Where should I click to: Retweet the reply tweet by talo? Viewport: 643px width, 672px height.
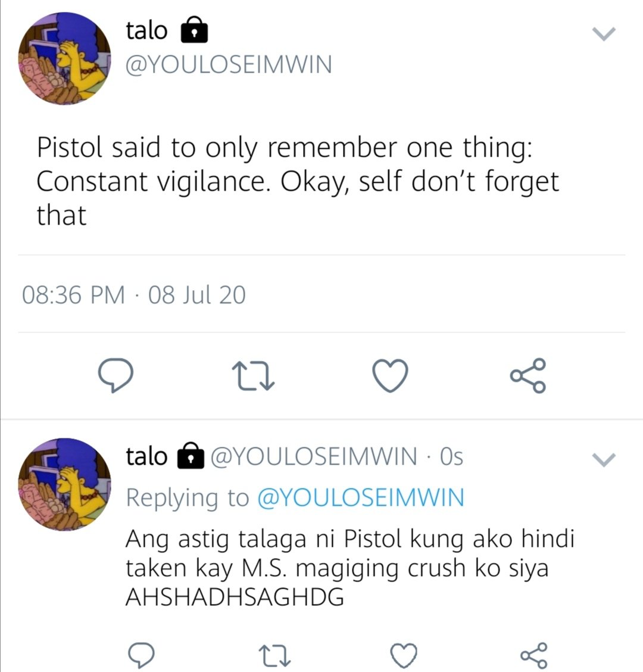pyautogui.click(x=275, y=656)
